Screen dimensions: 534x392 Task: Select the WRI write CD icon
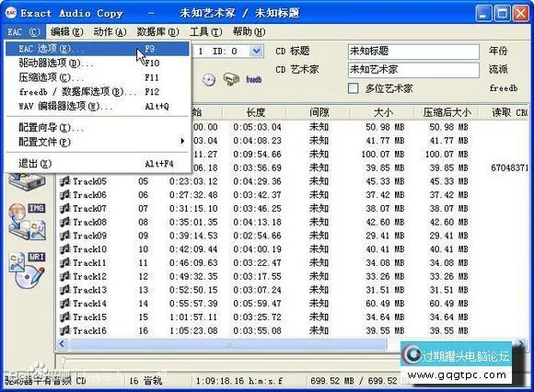tap(28, 271)
